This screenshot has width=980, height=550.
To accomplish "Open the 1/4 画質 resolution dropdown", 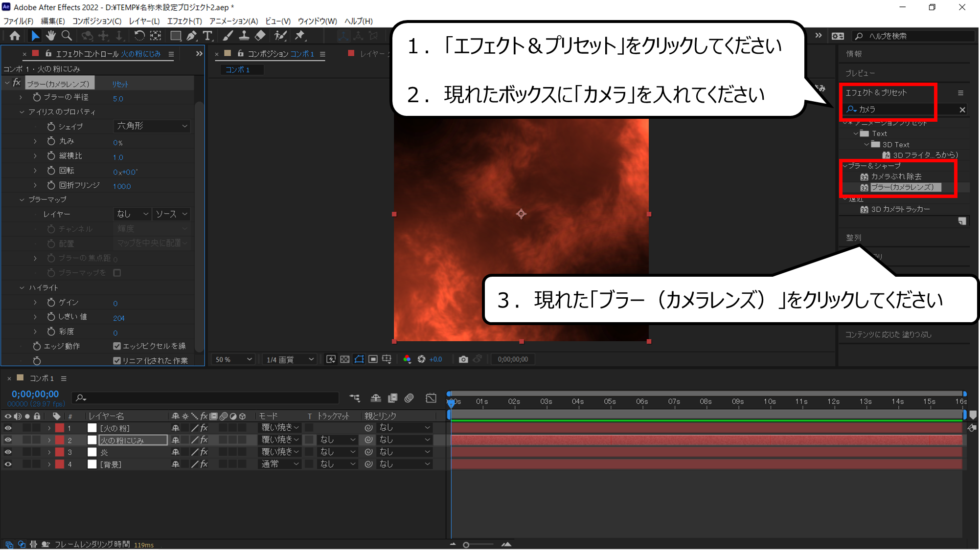I will [x=290, y=359].
